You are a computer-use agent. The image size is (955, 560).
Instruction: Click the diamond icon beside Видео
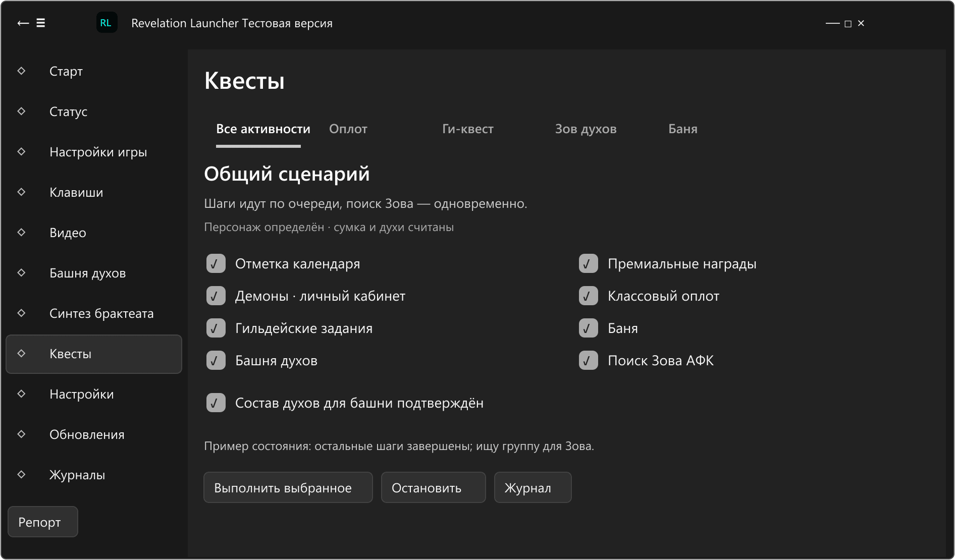click(x=21, y=233)
